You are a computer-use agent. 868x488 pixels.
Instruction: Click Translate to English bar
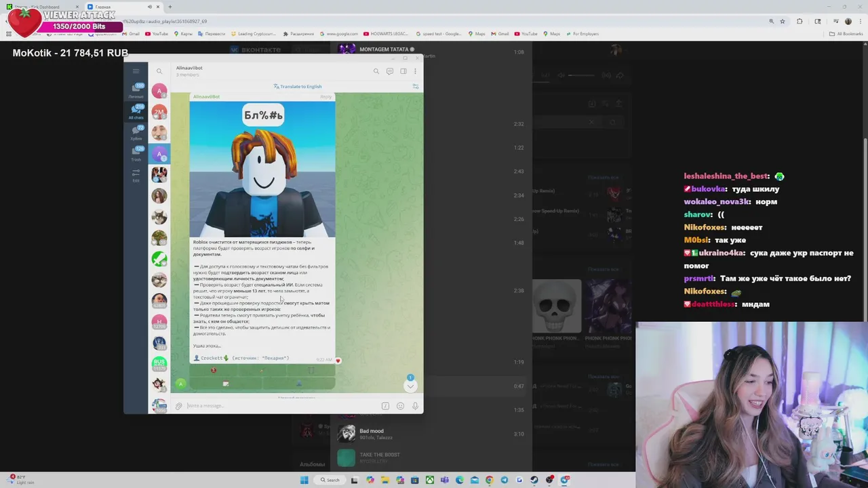point(298,86)
